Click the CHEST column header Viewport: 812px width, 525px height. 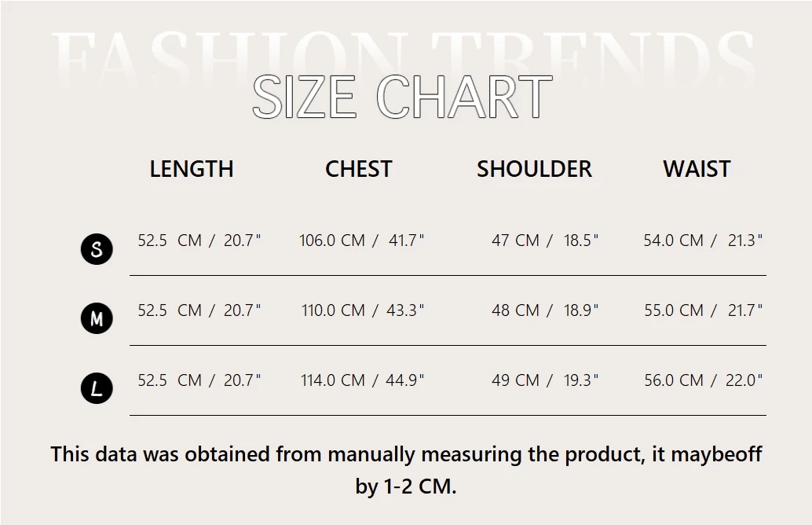point(358,169)
